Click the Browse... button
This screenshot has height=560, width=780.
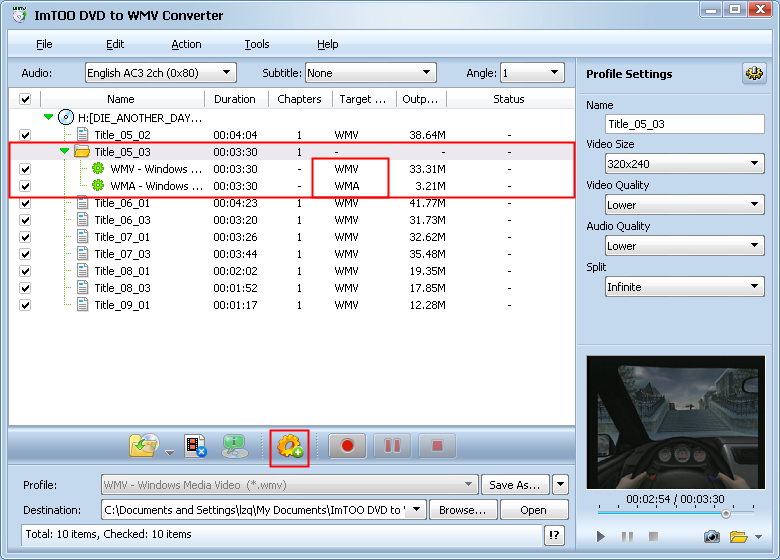[463, 510]
